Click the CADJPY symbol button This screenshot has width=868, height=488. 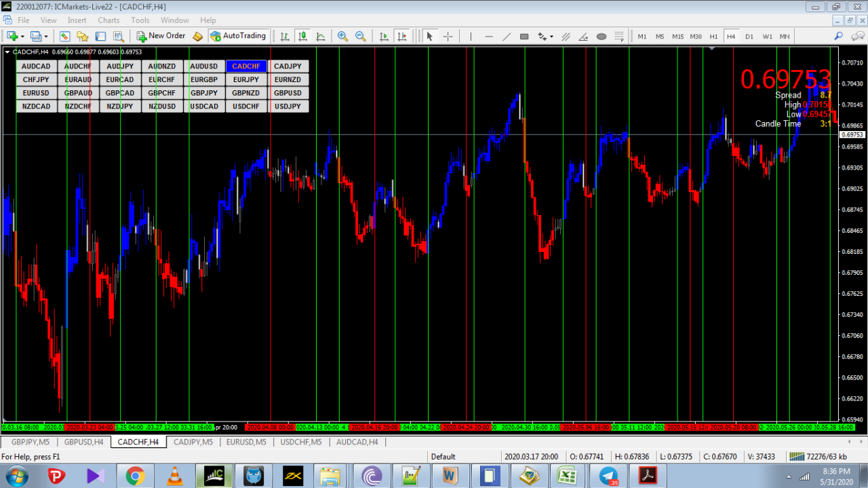288,67
